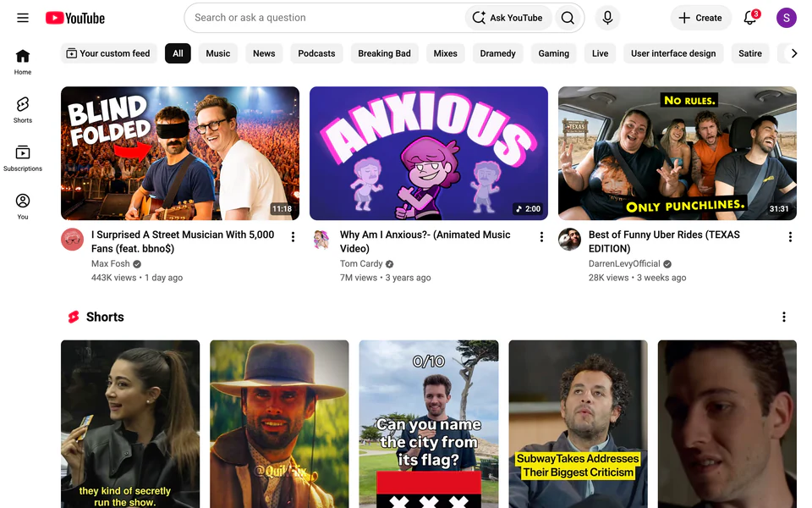Image resolution: width=812 pixels, height=508 pixels.
Task: Select the Dramedy filter chip
Action: [497, 53]
